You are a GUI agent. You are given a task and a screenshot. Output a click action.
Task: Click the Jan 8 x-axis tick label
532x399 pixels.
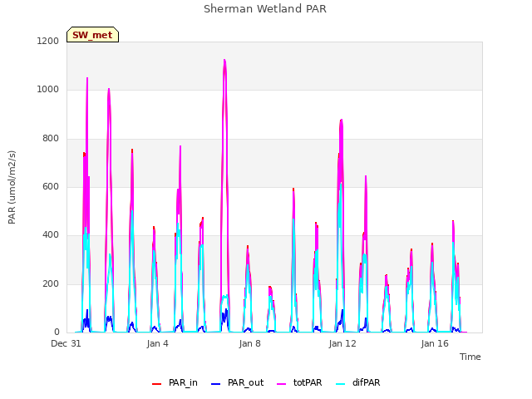[249, 343]
